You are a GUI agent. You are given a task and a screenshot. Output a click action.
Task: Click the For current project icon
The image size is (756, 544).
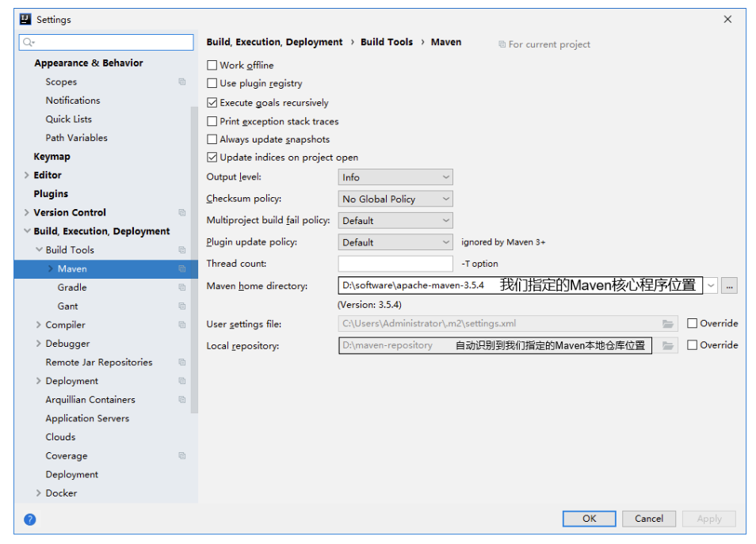click(502, 44)
